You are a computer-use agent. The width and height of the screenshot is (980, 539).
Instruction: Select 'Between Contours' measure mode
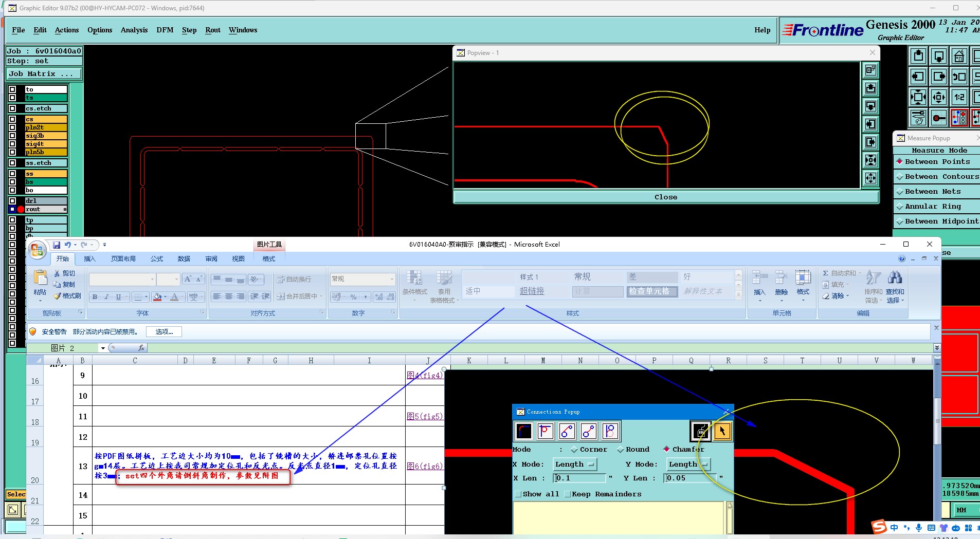tap(937, 176)
